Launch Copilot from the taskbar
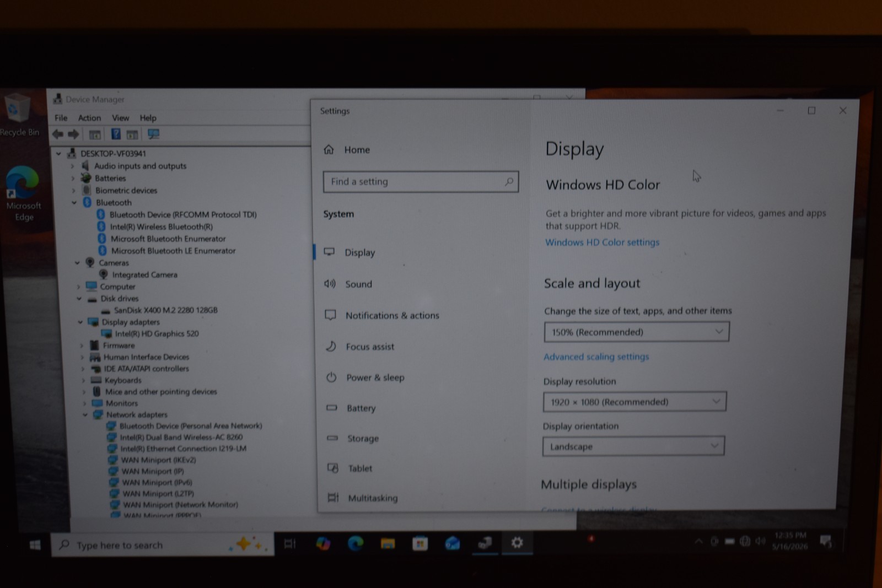The image size is (882, 588). coord(323,544)
